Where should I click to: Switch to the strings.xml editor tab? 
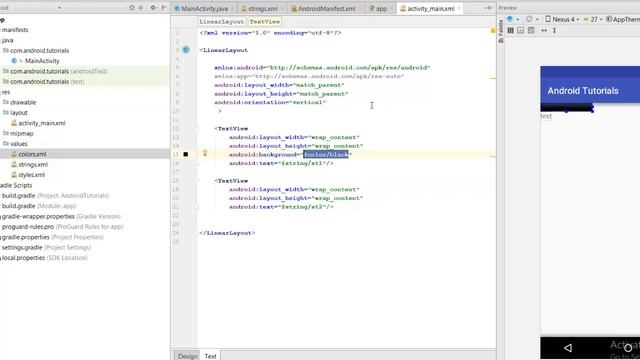tap(262, 9)
